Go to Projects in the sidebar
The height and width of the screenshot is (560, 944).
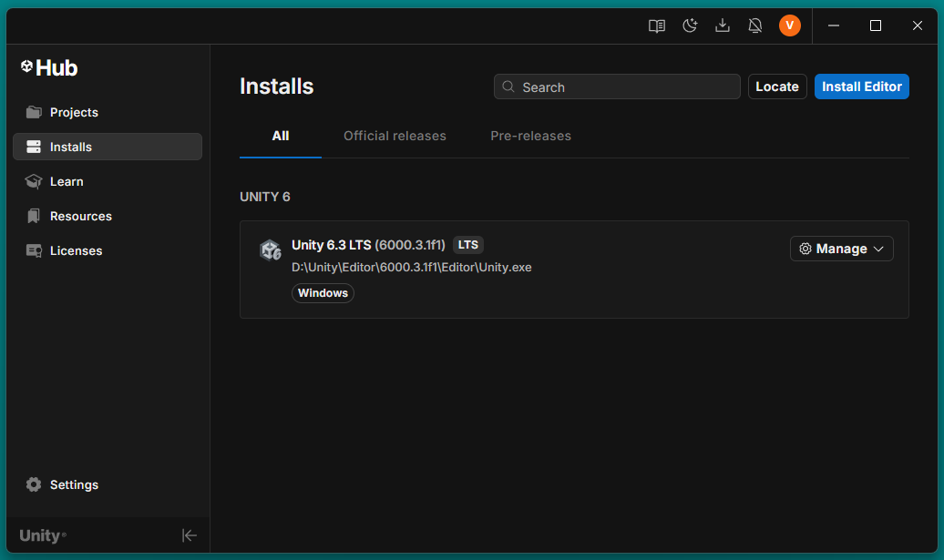point(74,112)
